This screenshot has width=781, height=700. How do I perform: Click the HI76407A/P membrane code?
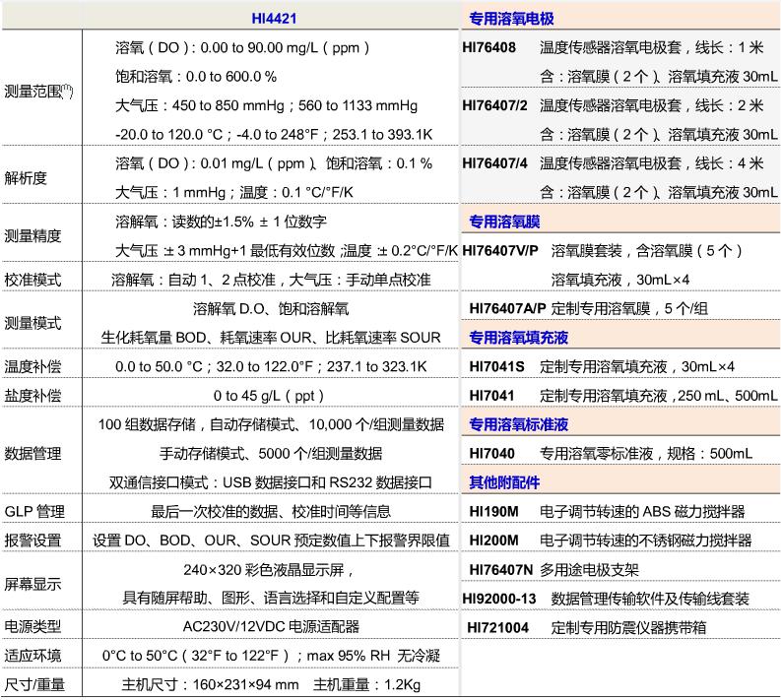[507, 309]
